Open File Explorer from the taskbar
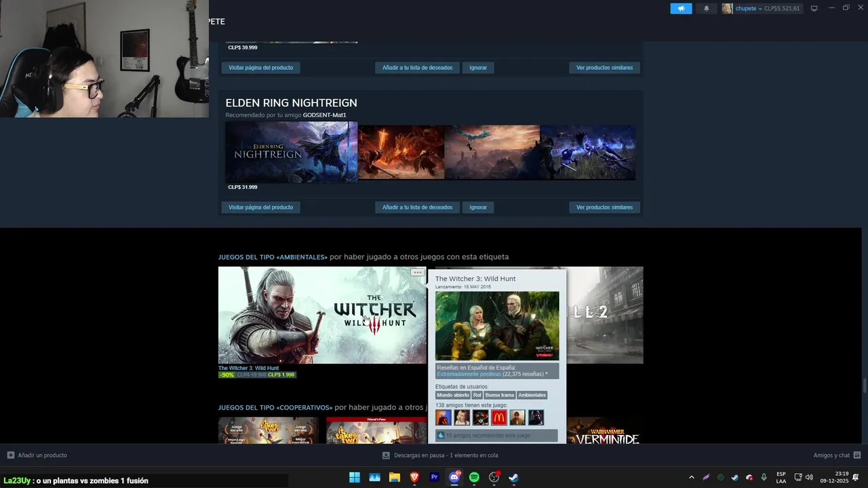Viewport: 868px width, 488px height. click(395, 477)
